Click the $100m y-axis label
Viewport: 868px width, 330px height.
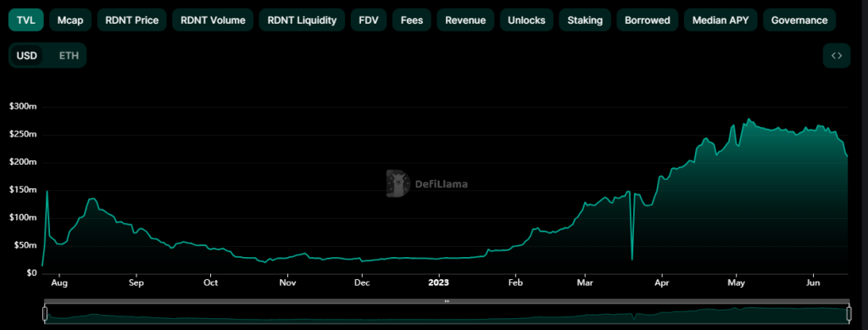click(x=23, y=218)
